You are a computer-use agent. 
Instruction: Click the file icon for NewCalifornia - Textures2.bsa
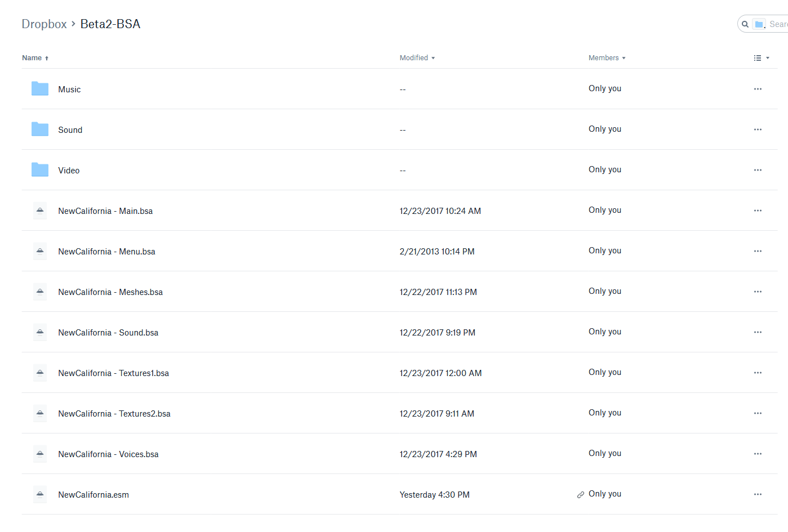[x=40, y=413]
